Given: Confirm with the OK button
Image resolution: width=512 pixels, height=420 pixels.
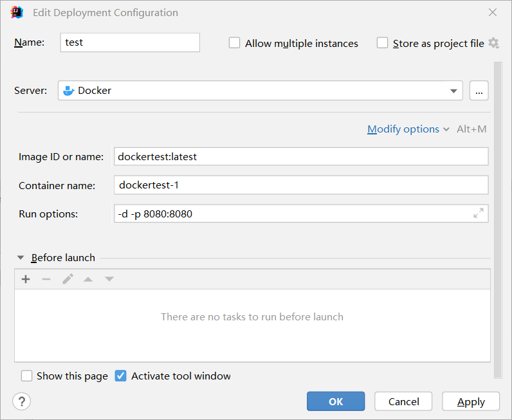Looking at the screenshot, I should pyautogui.click(x=336, y=401).
